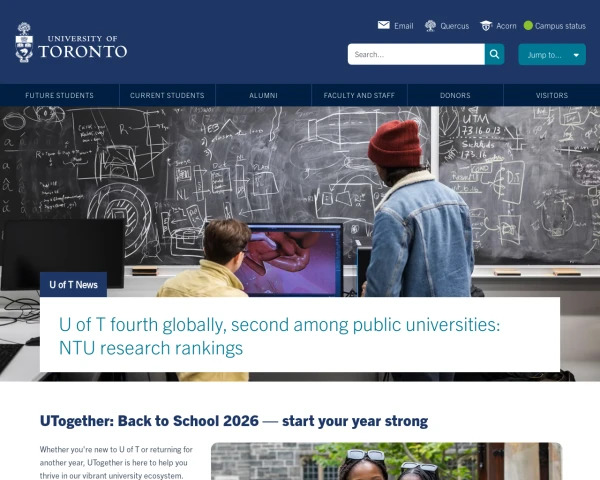
Task: Open the Future Students menu
Action: 59,95
